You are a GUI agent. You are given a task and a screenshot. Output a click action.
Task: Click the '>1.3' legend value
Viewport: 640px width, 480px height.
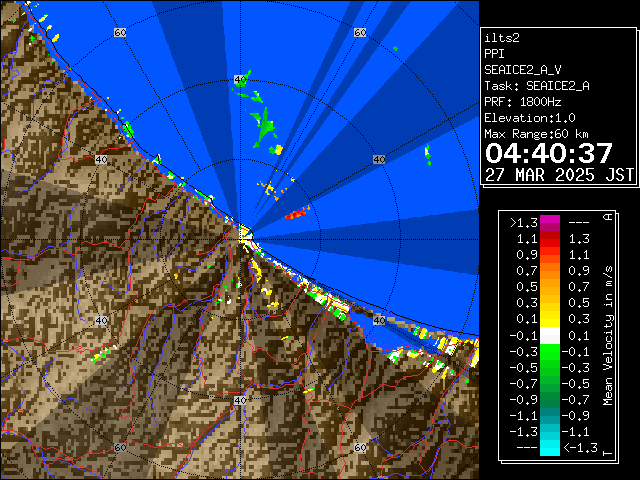(x=524, y=223)
